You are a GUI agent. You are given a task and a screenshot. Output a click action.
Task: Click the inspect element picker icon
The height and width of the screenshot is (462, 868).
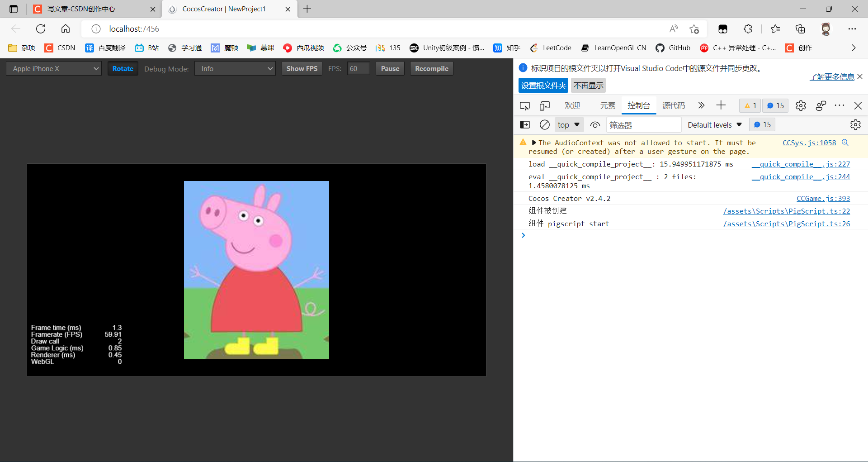click(x=524, y=106)
